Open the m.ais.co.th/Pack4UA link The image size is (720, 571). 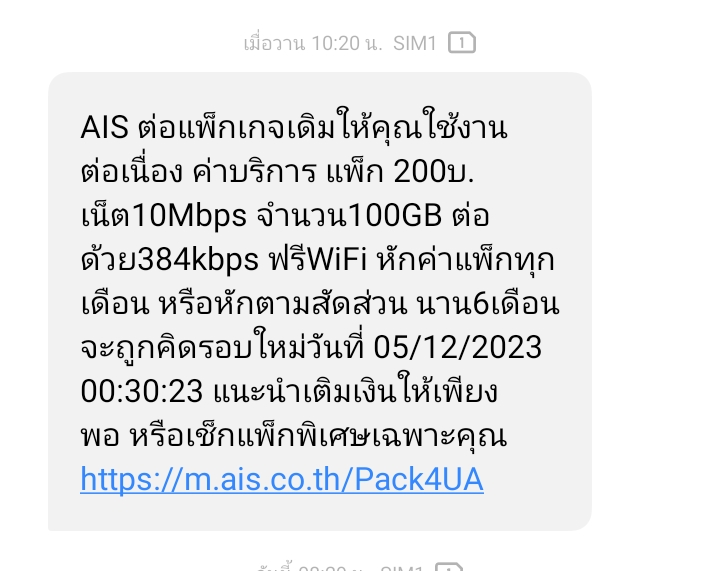pos(282,480)
